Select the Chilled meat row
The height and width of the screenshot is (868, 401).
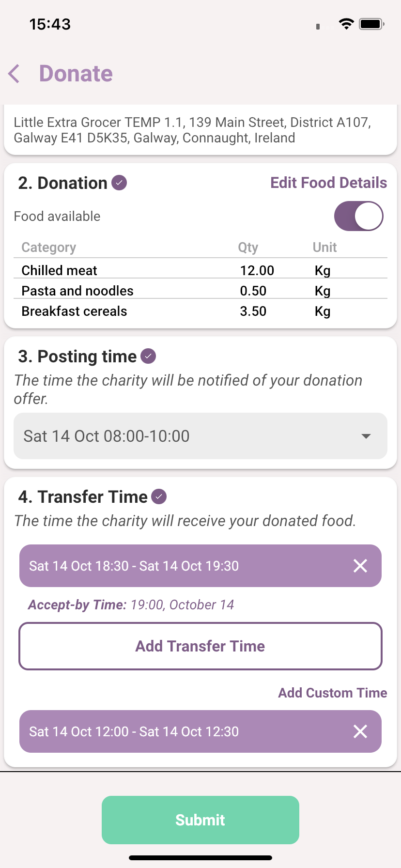(200, 270)
